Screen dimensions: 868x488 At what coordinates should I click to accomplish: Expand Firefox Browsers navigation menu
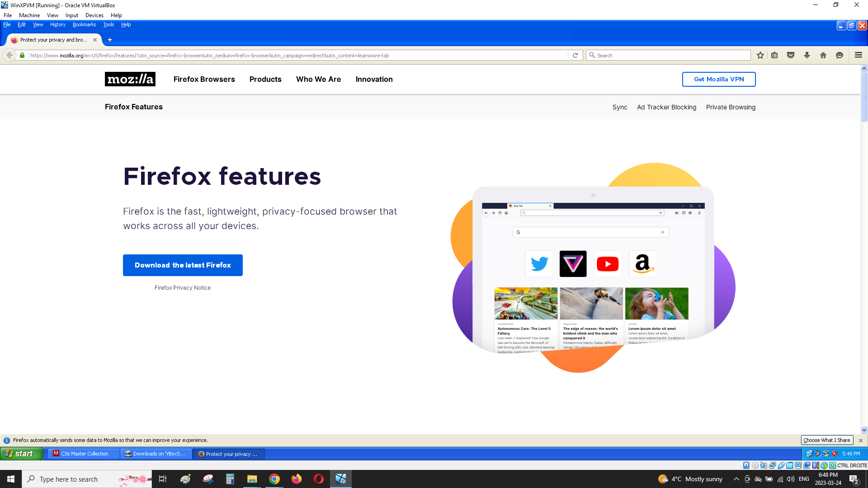204,79
